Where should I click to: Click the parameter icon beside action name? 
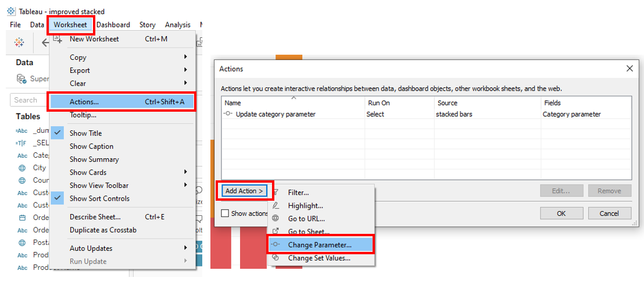pos(228,114)
